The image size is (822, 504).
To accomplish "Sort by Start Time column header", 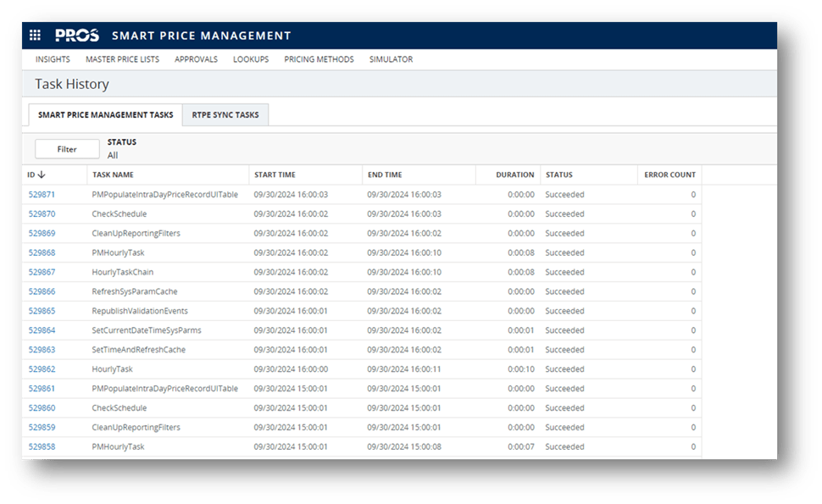I will 275,174.
